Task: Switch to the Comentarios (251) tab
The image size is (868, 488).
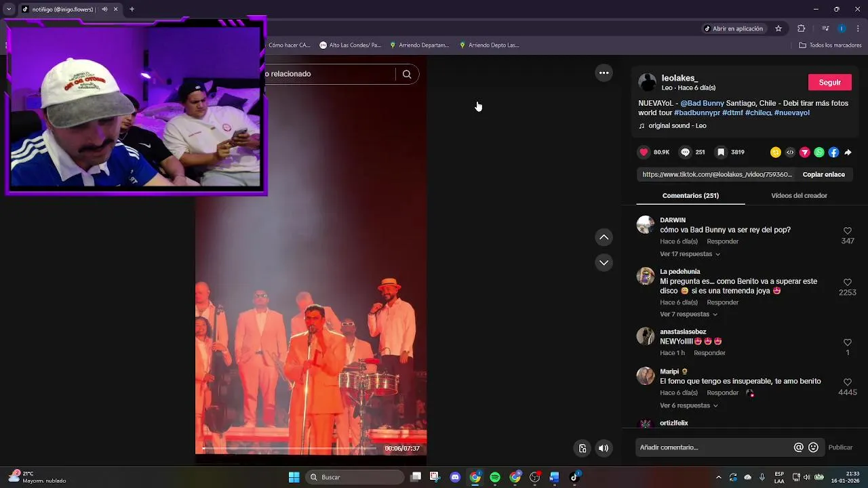Action: point(690,195)
